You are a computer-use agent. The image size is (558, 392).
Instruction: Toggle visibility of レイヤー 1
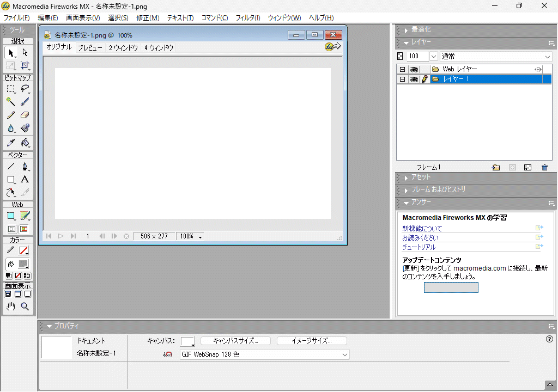click(414, 79)
